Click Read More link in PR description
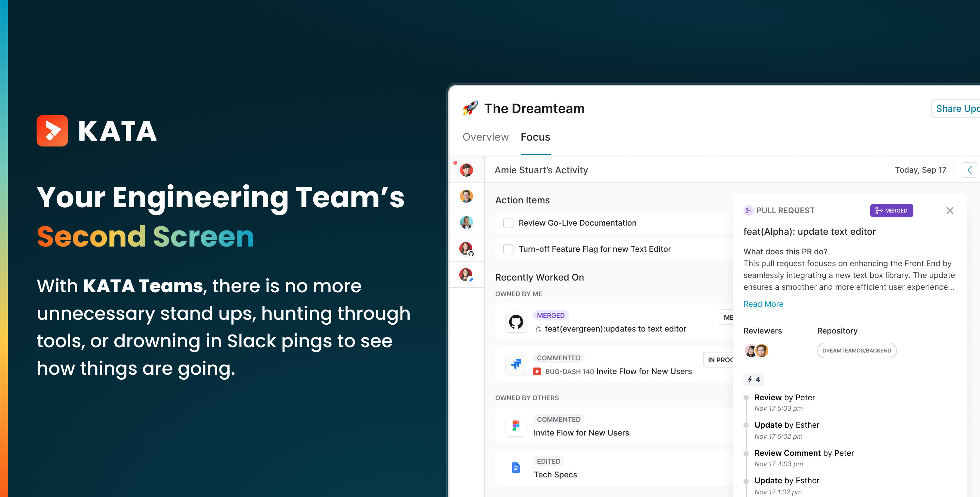980x497 pixels. pyautogui.click(x=763, y=304)
